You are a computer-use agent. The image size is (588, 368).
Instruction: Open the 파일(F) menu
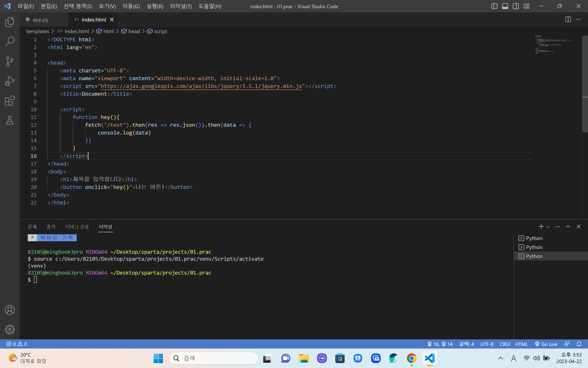coord(26,6)
